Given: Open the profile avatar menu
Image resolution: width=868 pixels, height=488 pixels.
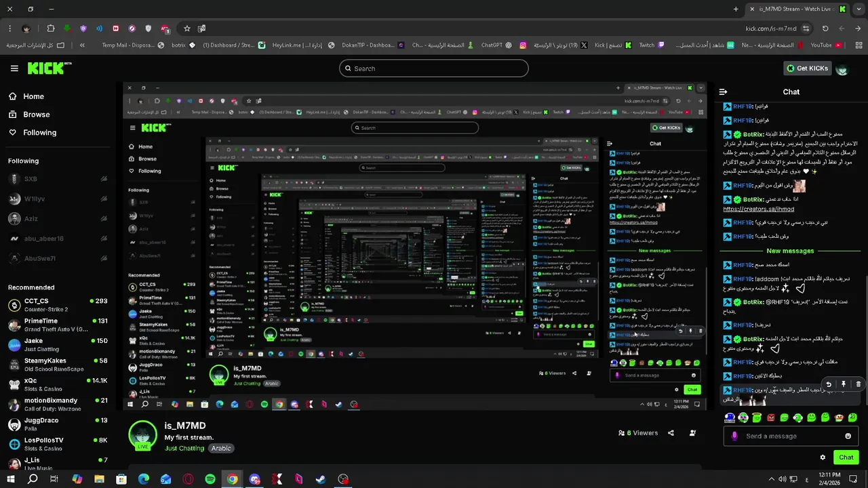Looking at the screenshot, I should pyautogui.click(x=842, y=68).
